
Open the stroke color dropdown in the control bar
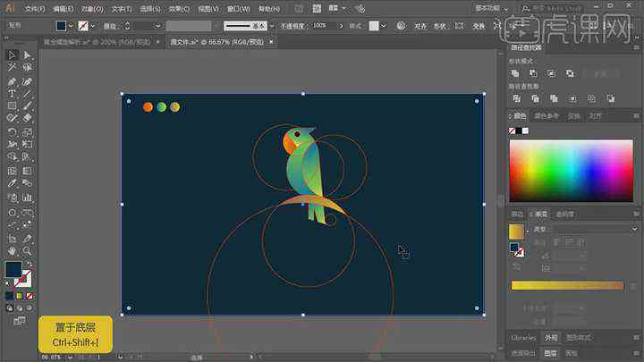92,26
